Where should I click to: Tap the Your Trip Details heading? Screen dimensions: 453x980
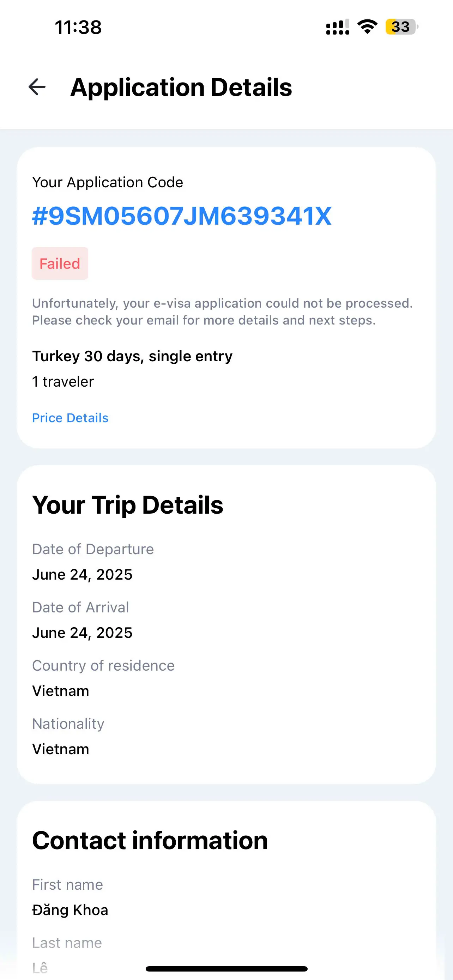click(128, 505)
